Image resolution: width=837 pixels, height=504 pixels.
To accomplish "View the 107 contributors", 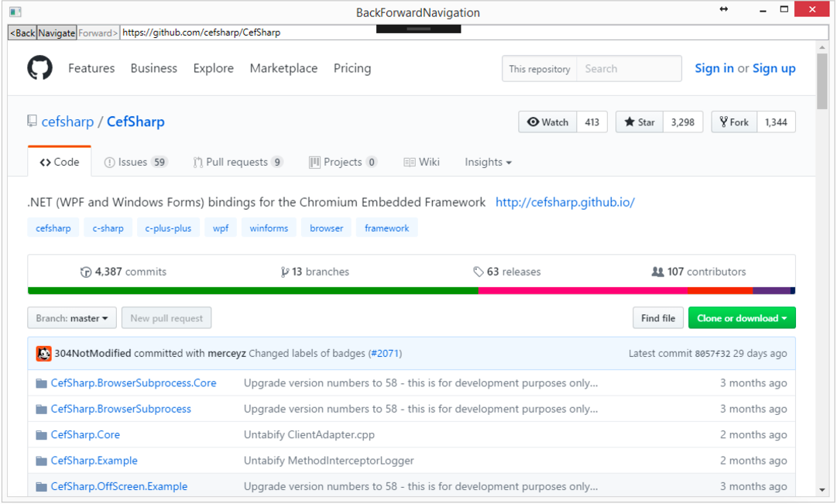I will [x=698, y=272].
